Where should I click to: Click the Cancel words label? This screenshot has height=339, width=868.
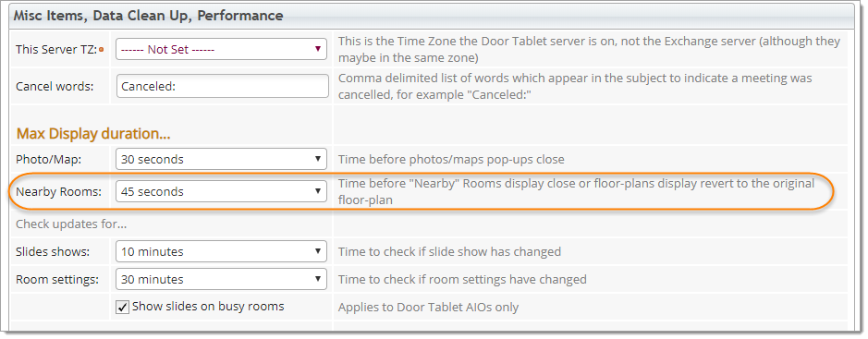pos(55,86)
